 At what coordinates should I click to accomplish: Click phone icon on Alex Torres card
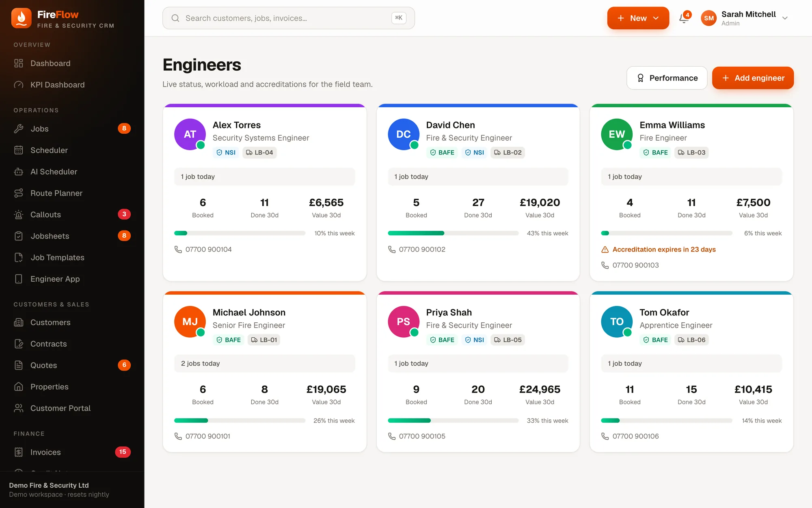coord(178,250)
